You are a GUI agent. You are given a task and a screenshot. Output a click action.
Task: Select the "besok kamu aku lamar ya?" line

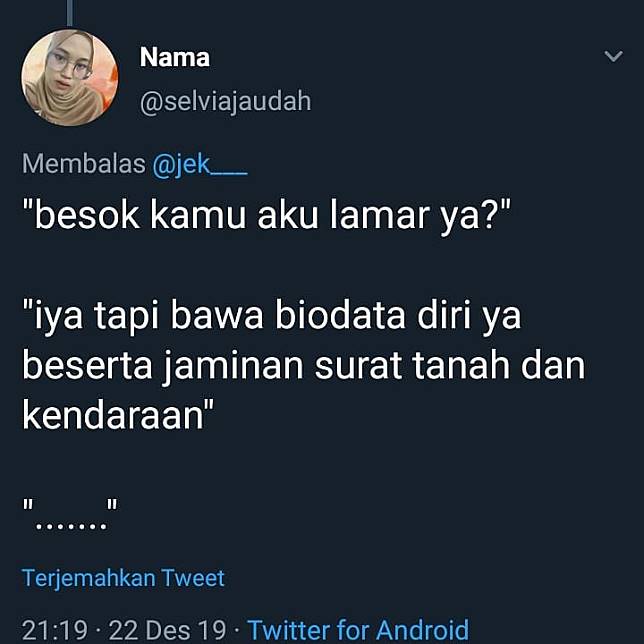(266, 216)
